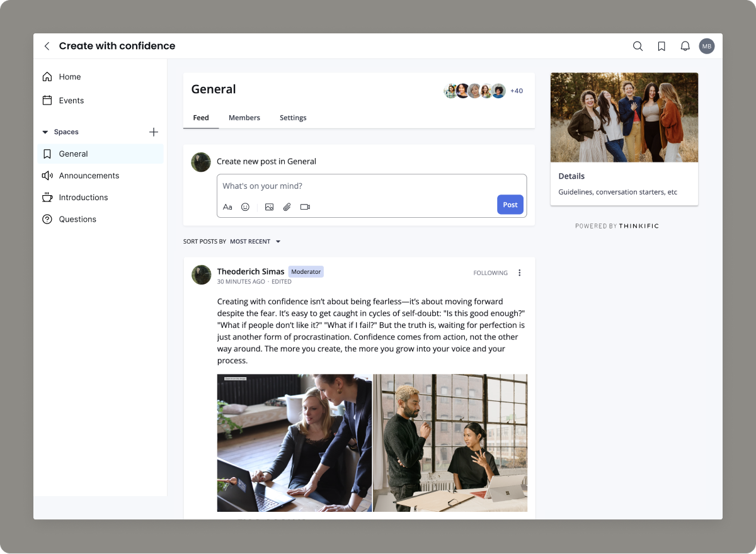This screenshot has width=756, height=554.
Task: Click the Events calendar icon
Action: [x=47, y=100]
